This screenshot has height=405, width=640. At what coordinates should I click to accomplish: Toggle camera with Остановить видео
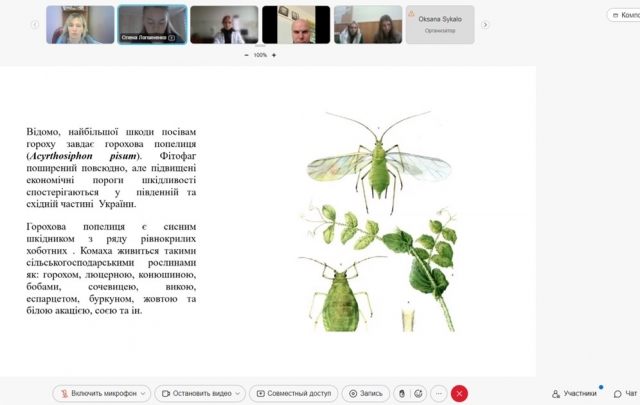click(x=197, y=394)
